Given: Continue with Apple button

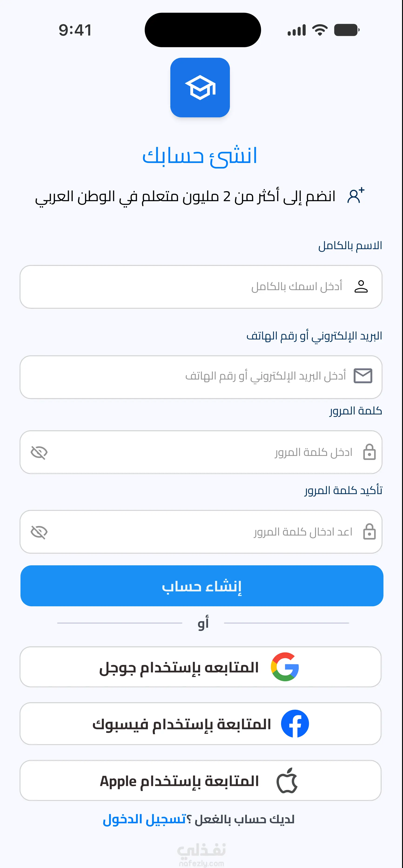Looking at the screenshot, I should (200, 780).
